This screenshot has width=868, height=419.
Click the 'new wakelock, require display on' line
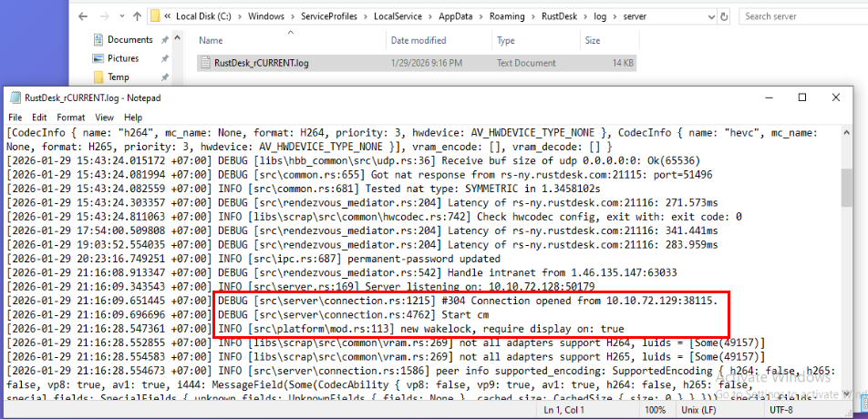point(315,329)
